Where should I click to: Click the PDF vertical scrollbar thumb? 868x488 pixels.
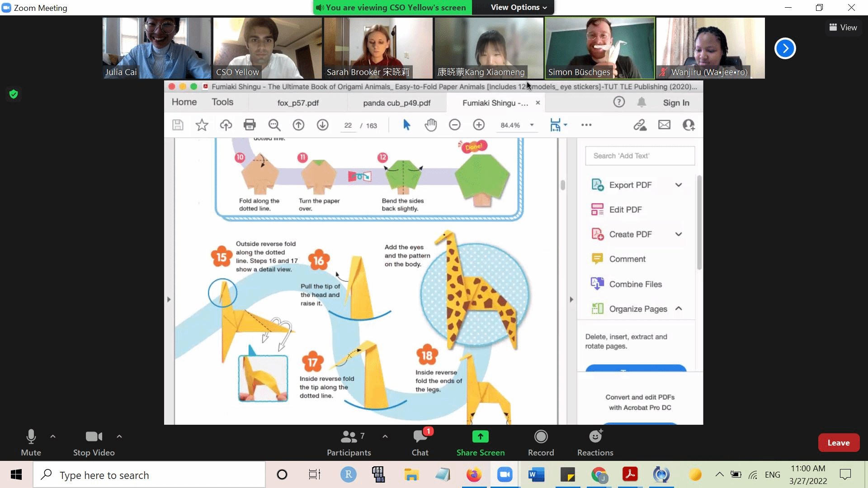point(563,185)
